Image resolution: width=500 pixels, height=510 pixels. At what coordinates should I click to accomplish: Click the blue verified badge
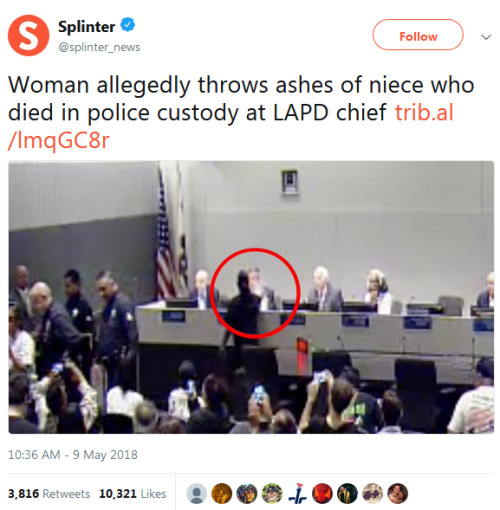click(128, 25)
